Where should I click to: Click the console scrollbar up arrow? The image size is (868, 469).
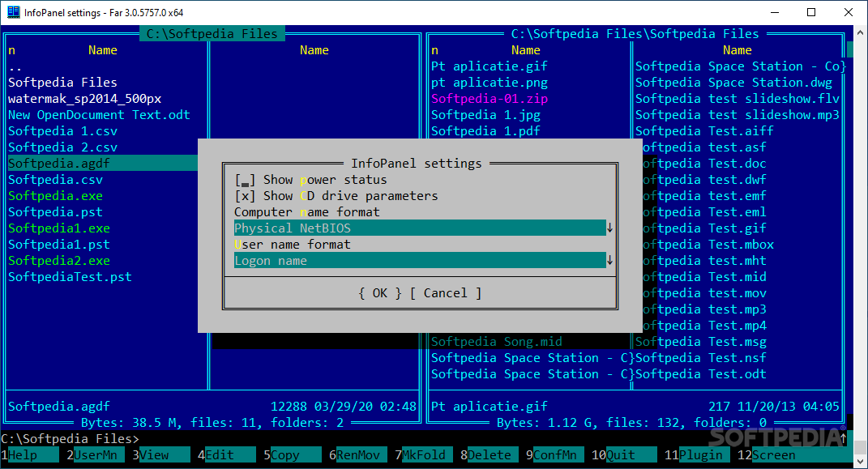pos(860,33)
